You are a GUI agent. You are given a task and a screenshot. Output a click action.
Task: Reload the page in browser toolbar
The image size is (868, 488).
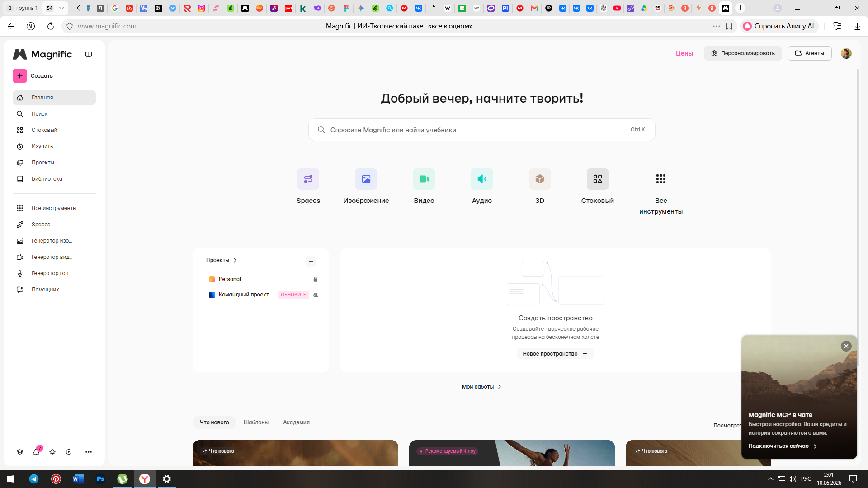(51, 26)
